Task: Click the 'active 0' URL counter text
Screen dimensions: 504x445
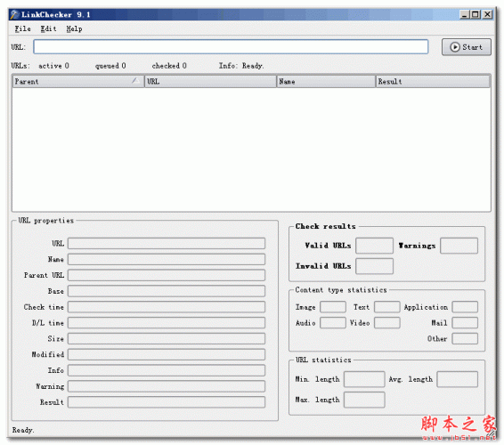Action: (x=53, y=66)
